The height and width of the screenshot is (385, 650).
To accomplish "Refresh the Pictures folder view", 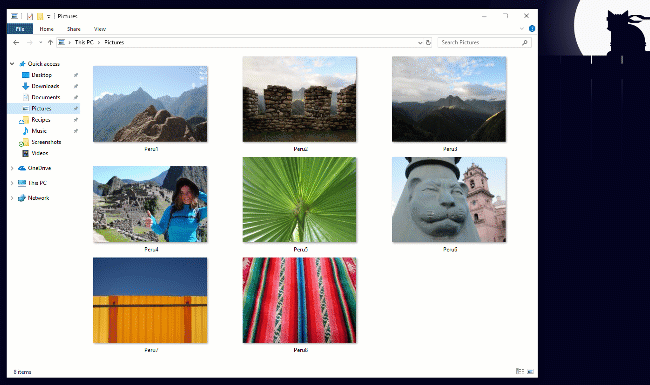I will click(x=428, y=42).
